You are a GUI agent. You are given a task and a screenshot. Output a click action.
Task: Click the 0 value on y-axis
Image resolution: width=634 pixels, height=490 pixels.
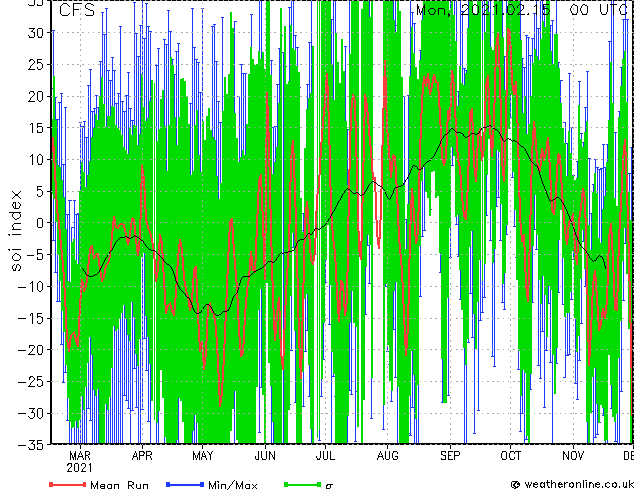[40, 223]
